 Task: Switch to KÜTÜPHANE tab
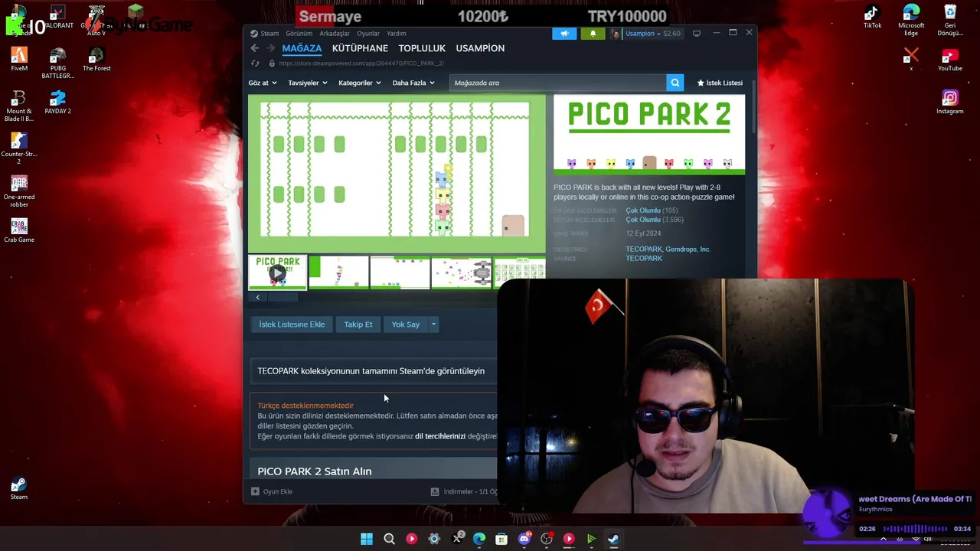click(x=360, y=48)
